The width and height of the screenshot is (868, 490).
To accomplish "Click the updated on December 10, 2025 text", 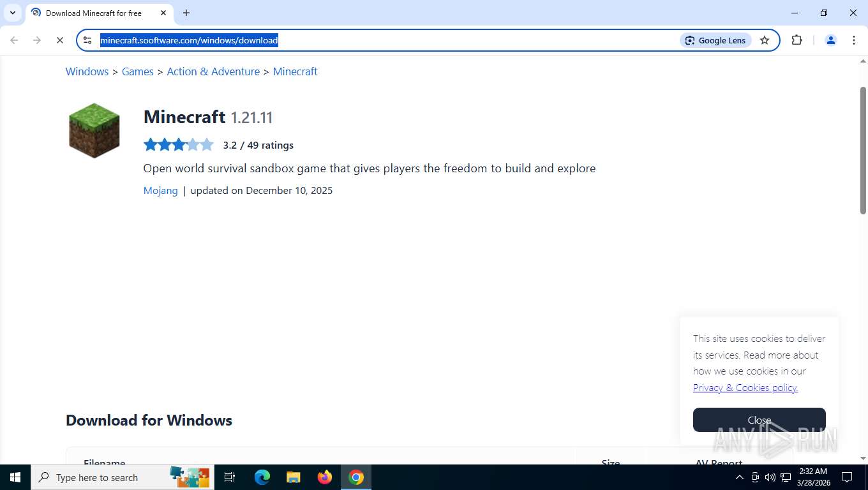I will point(262,190).
